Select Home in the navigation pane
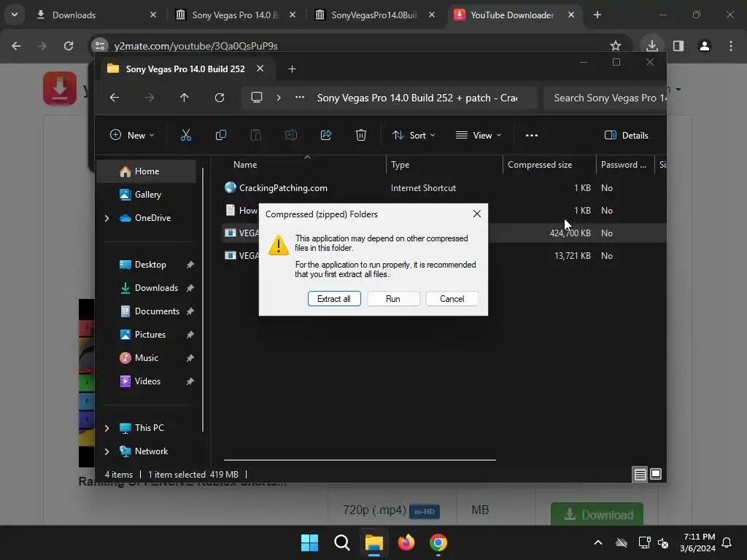This screenshot has width=747, height=560. [x=146, y=171]
